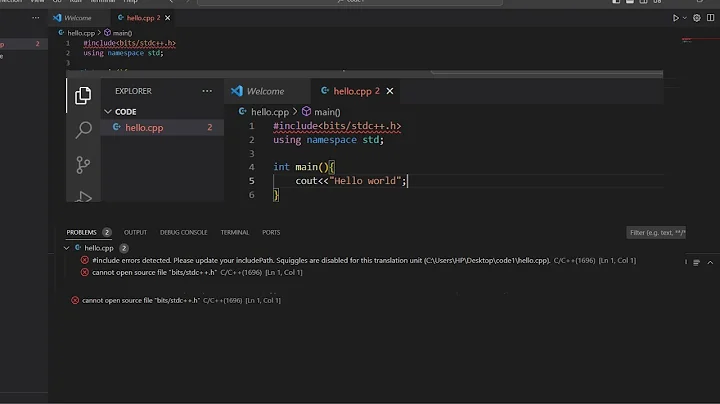Run the C/C++ file with the play button
The width and height of the screenshot is (720, 404).
pyautogui.click(x=675, y=18)
